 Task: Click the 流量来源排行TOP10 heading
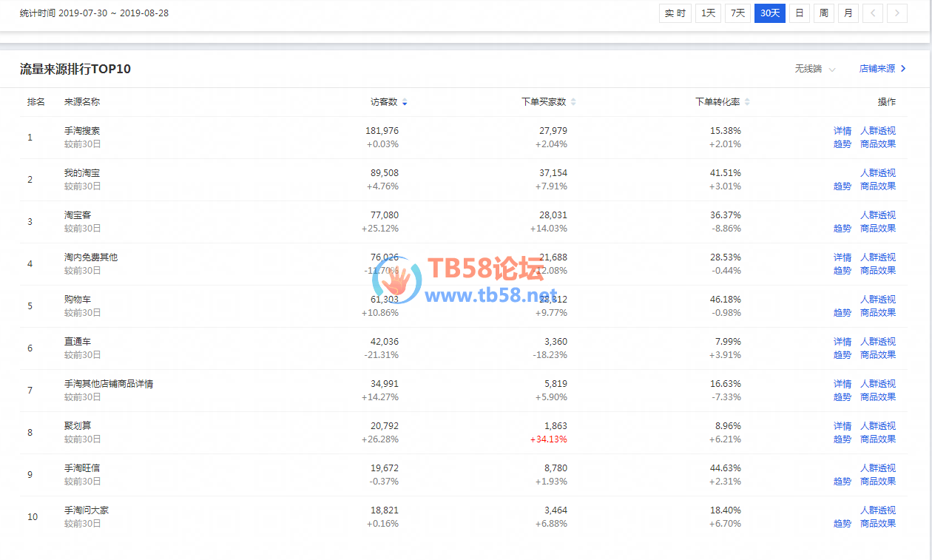tap(75, 69)
